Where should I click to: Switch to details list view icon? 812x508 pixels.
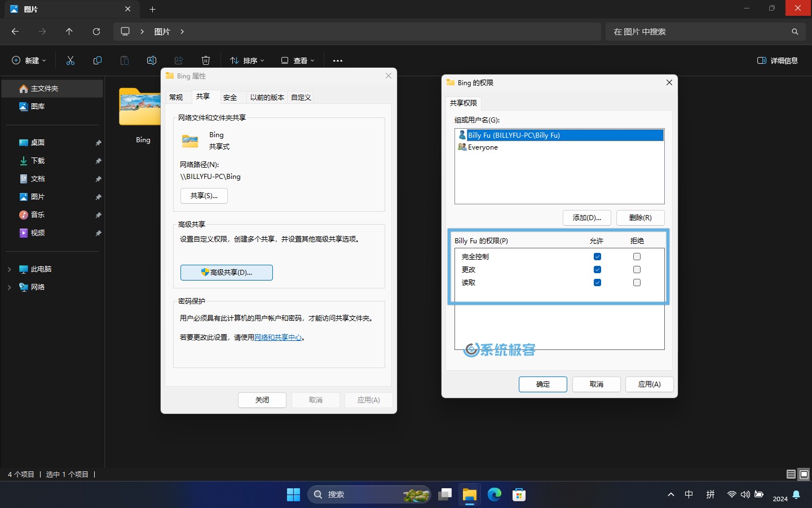[x=791, y=474]
